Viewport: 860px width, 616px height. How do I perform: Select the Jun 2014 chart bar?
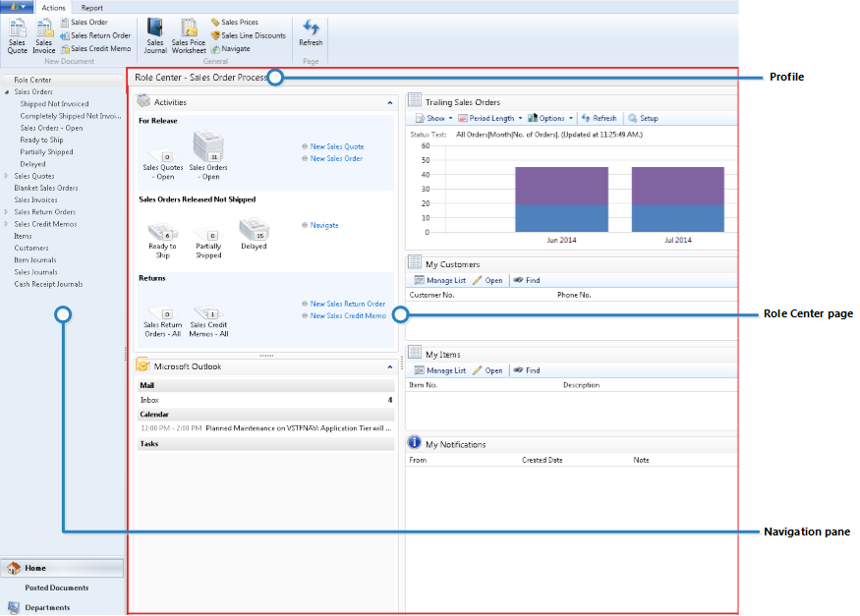click(x=561, y=196)
